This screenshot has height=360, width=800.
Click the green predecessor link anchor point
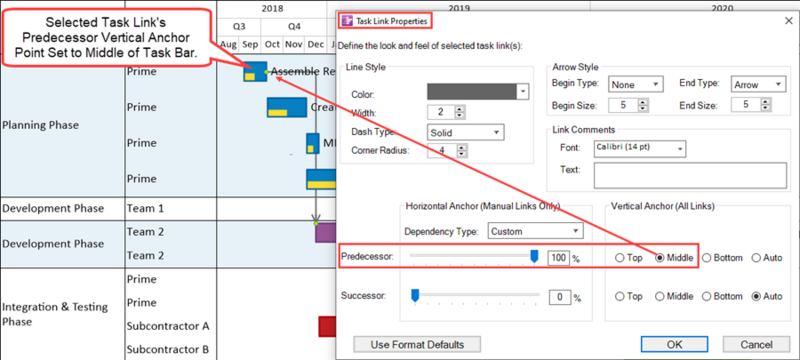tap(266, 72)
